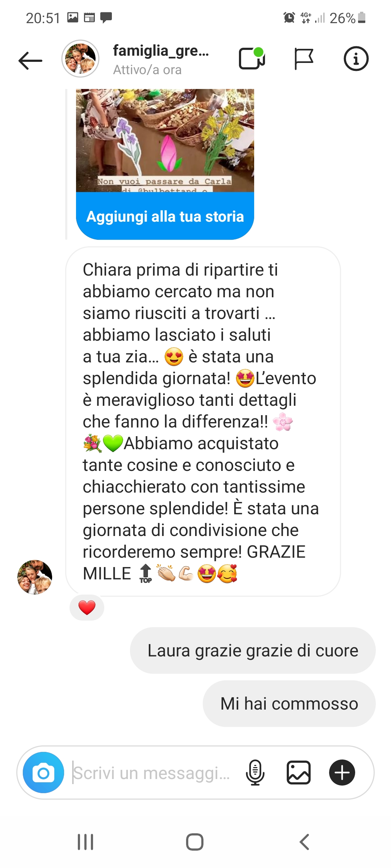Open Android recent apps button

(86, 842)
